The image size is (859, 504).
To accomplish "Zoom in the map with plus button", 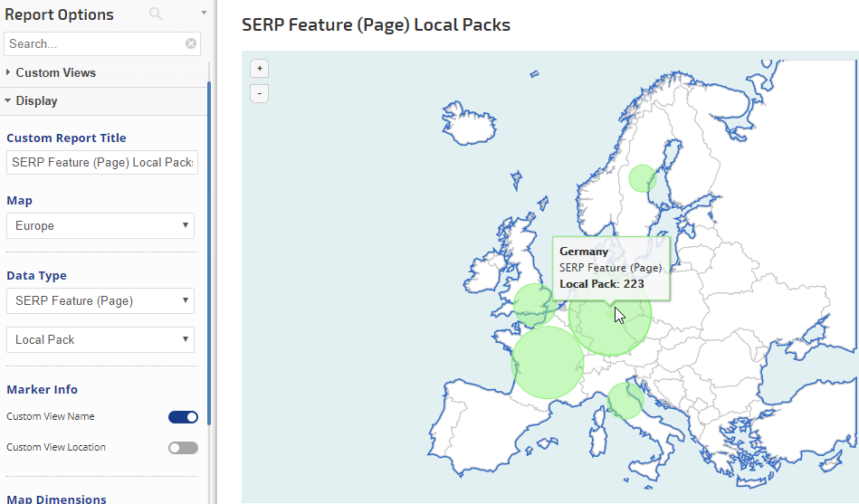I will [x=260, y=69].
